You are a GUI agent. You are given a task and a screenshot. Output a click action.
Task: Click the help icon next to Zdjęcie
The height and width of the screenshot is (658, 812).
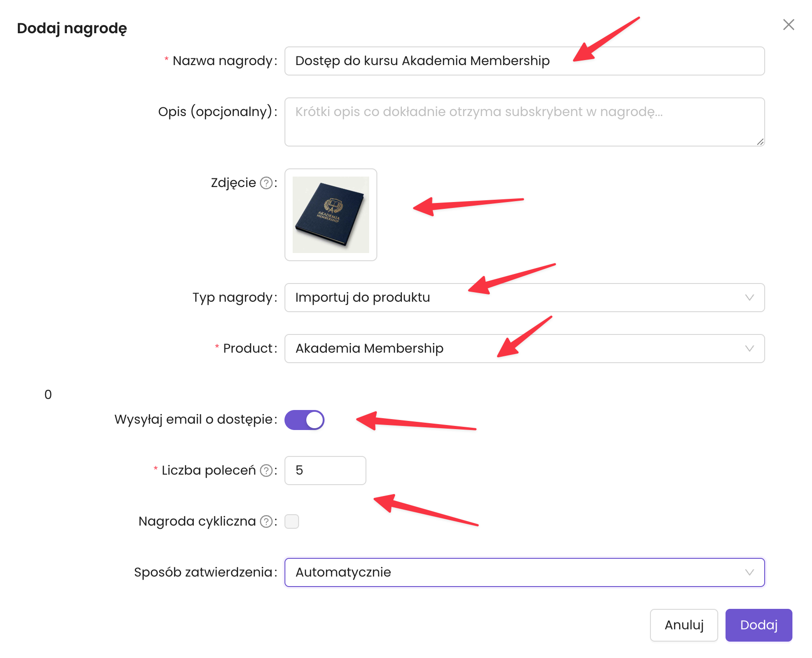pos(266,183)
